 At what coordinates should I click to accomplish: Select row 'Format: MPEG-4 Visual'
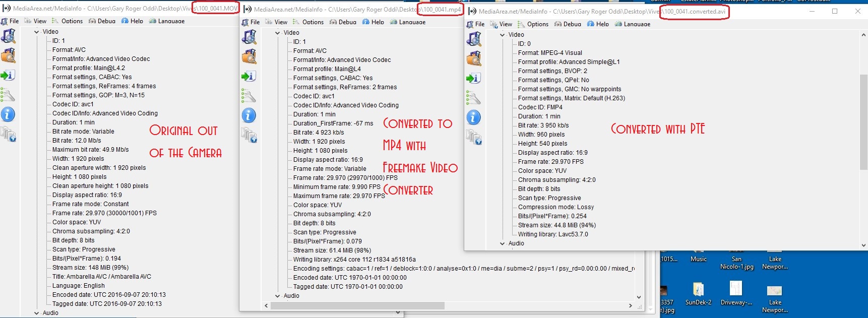coord(550,53)
